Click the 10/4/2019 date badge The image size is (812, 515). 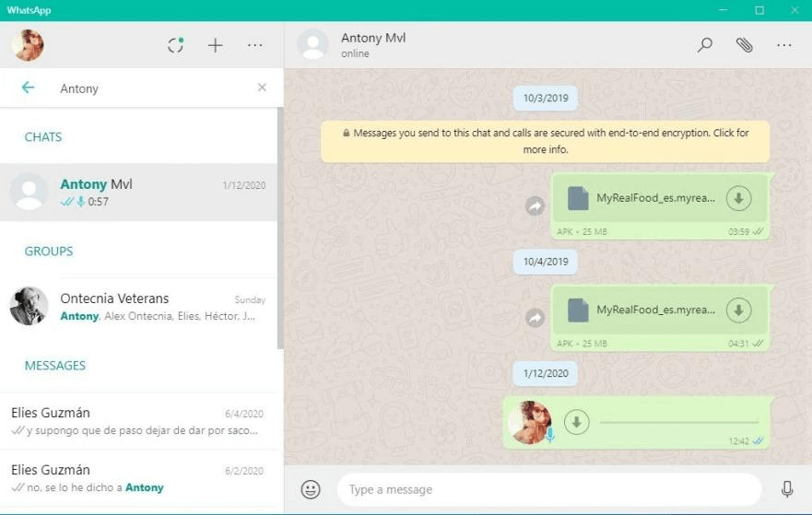pos(546,262)
